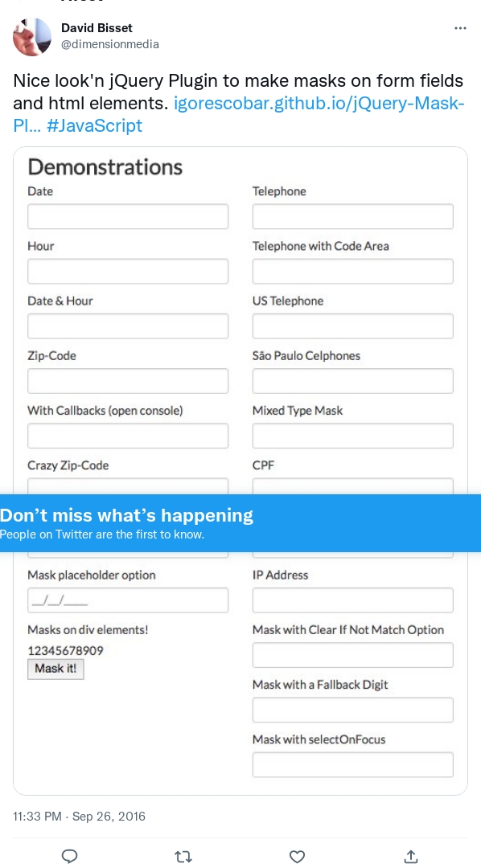Follow the #JavaScript hashtag
481x868 pixels.
coord(95,125)
